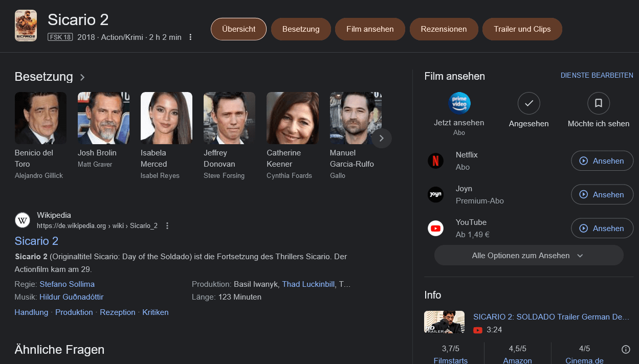Click the Ähnliche Fragen heading
Image resolution: width=639 pixels, height=364 pixels.
[x=59, y=350]
